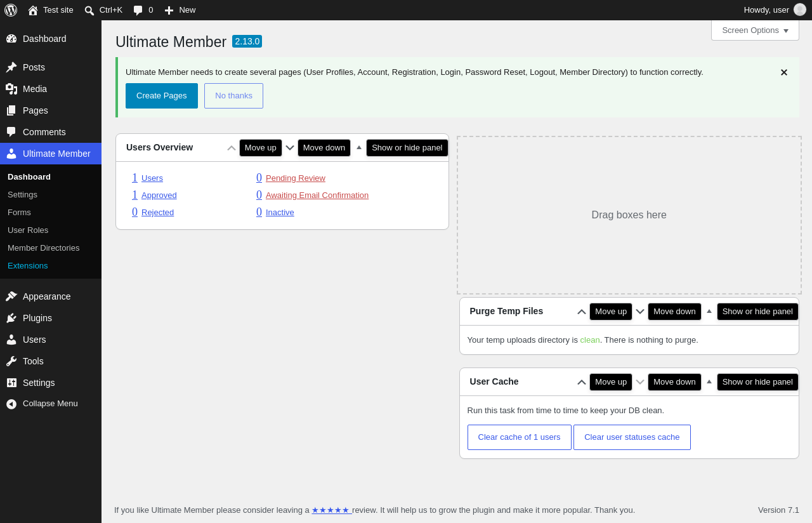The width and height of the screenshot is (812, 523).
Task: Click the five-star review link in the footer
Action: pyautogui.click(x=331, y=510)
